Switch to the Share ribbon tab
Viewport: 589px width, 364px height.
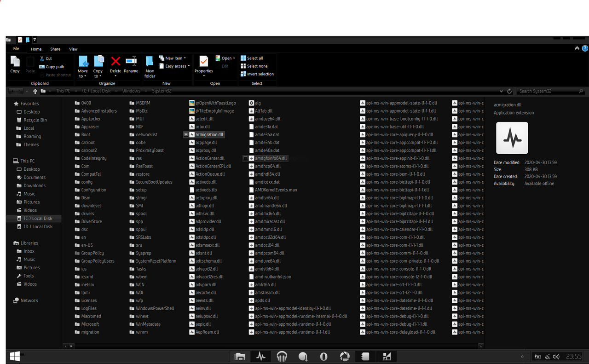click(55, 49)
